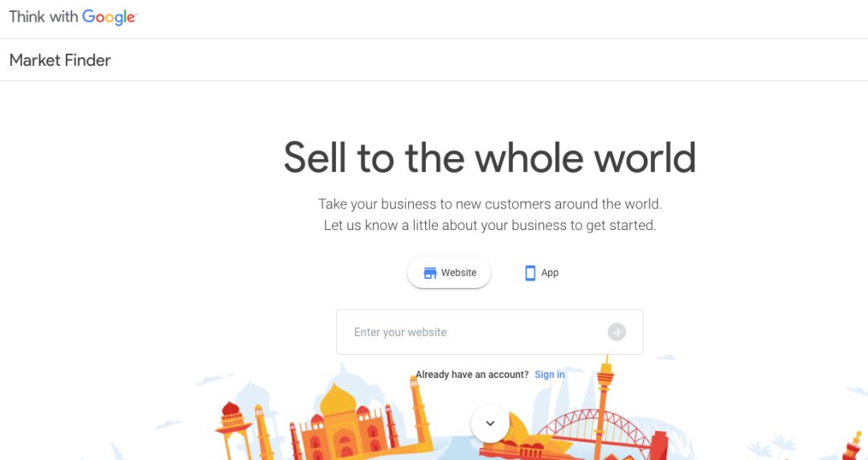
Task: Expand page with the down chevron button
Action: click(490, 423)
